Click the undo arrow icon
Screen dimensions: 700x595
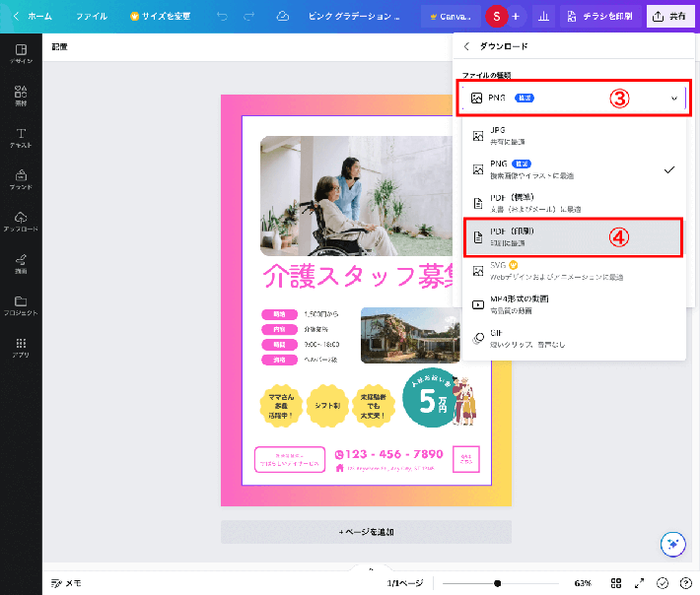pyautogui.click(x=222, y=17)
